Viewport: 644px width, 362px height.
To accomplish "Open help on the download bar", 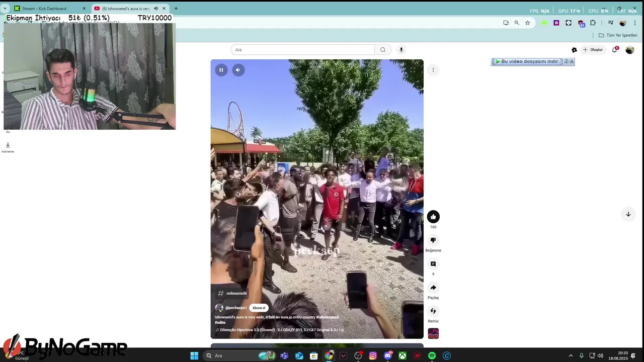I will tap(566, 61).
